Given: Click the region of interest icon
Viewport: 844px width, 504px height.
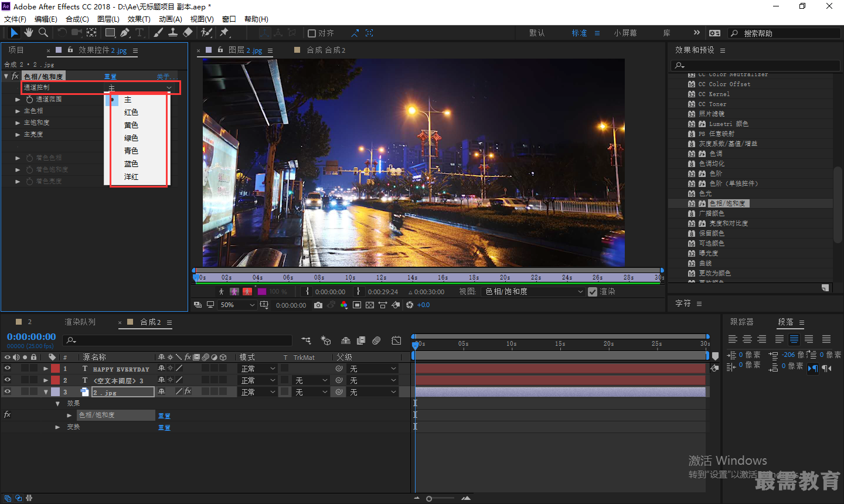Looking at the screenshot, I should 357,305.
